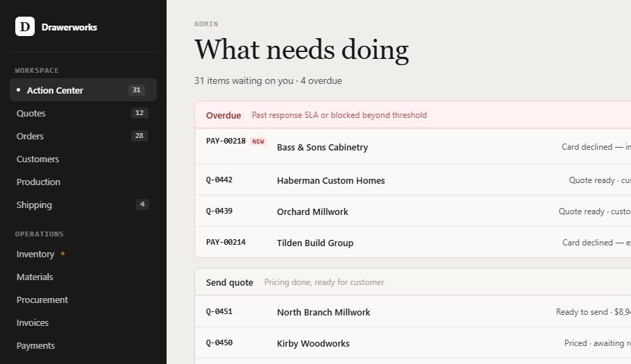Click the Past response SLA description text
Viewport: 631px width, 364px height.
point(339,115)
